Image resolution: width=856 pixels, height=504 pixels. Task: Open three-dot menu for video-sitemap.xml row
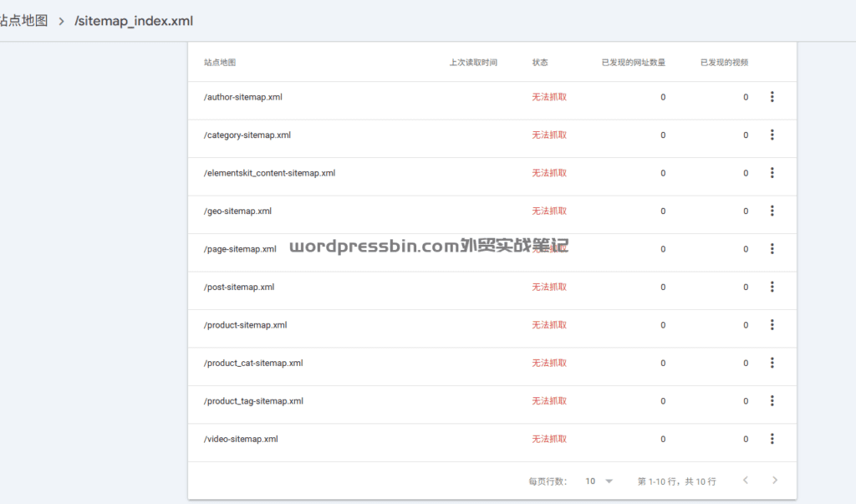click(772, 440)
